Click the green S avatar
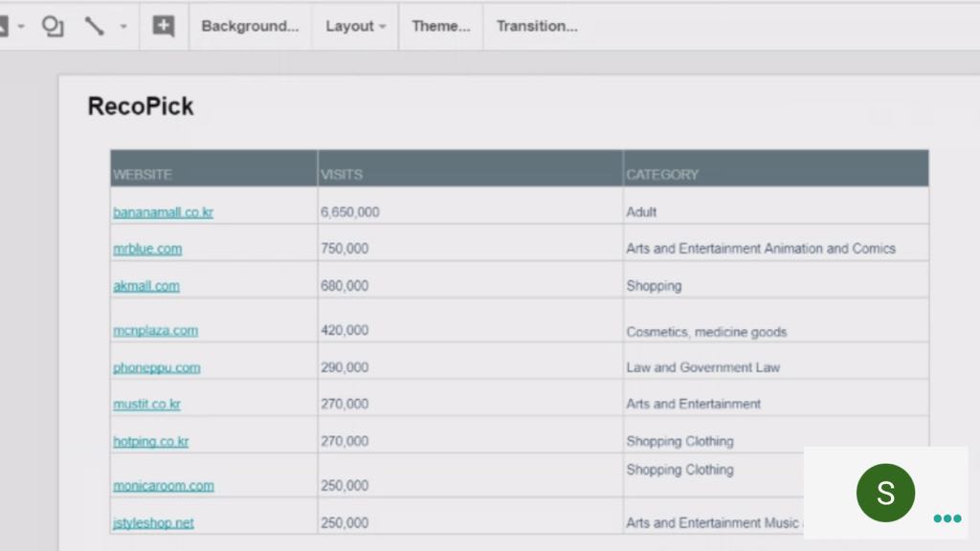Image resolution: width=980 pixels, height=551 pixels. tap(885, 493)
